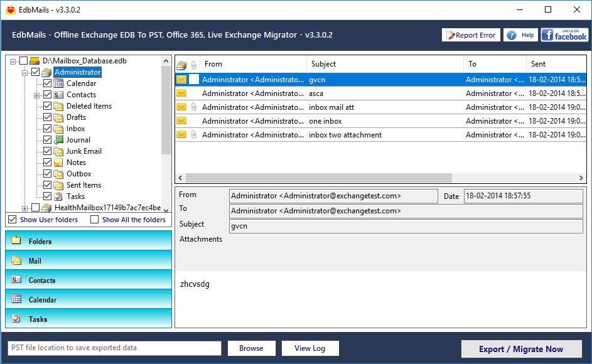The width and height of the screenshot is (592, 364).
Task: Check the HealthMailbox checkbox
Action: 35,208
